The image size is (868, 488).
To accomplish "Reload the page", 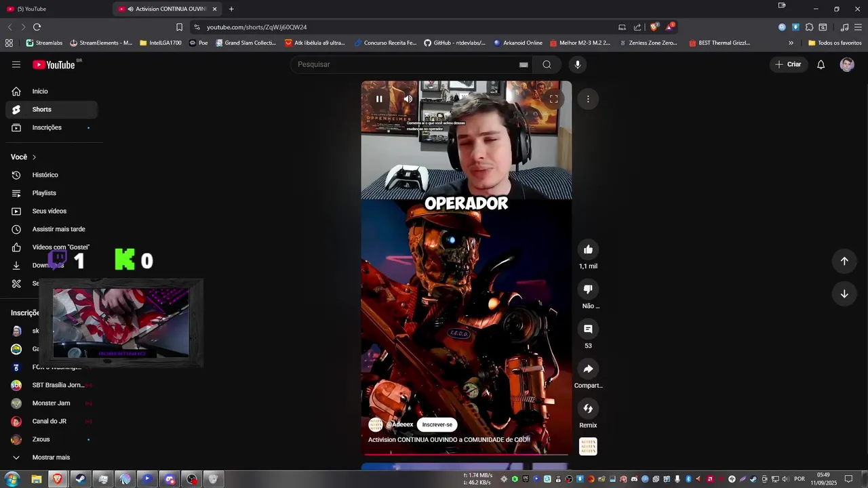I will point(37,27).
